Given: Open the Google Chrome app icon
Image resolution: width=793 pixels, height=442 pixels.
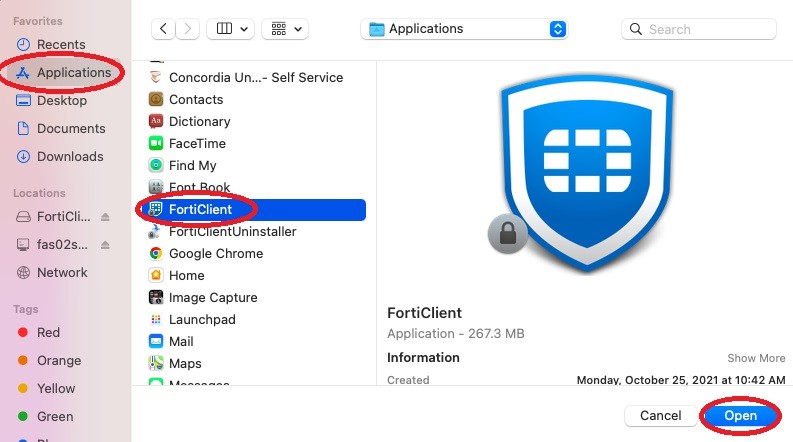Looking at the screenshot, I should 156,253.
